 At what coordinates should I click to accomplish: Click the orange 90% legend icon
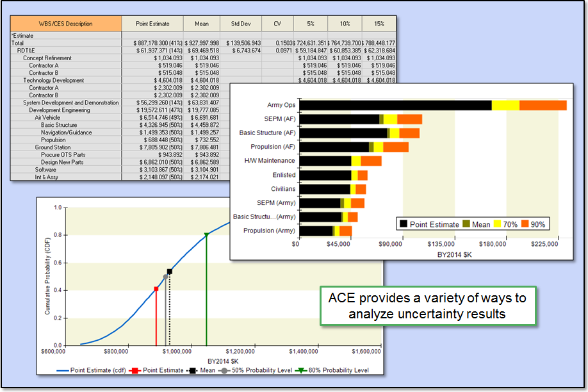525,224
